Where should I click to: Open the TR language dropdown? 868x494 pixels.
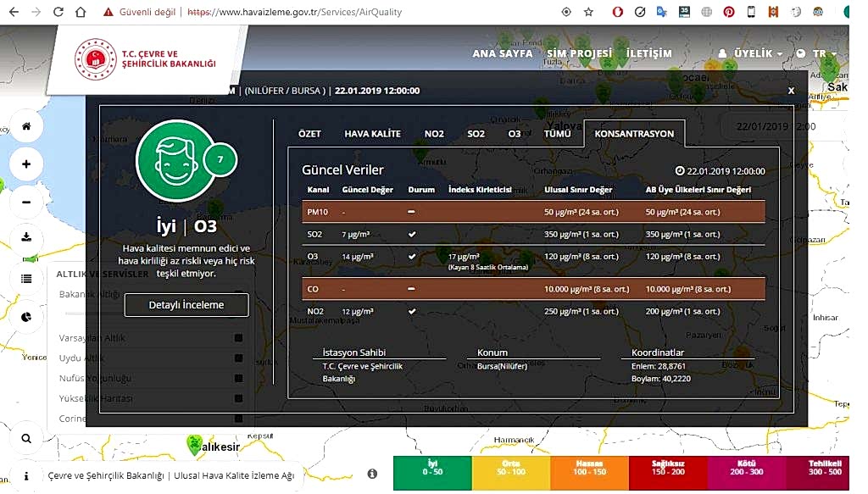click(816, 53)
